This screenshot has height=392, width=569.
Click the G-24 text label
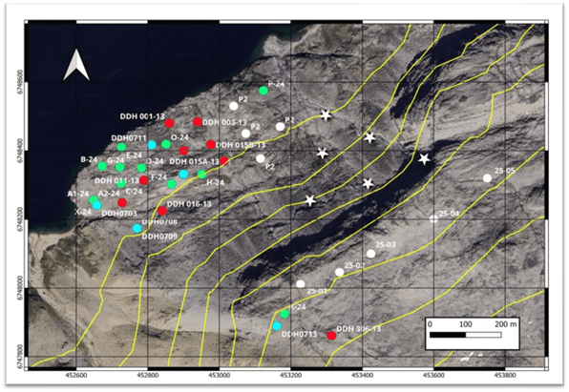coord(116,160)
